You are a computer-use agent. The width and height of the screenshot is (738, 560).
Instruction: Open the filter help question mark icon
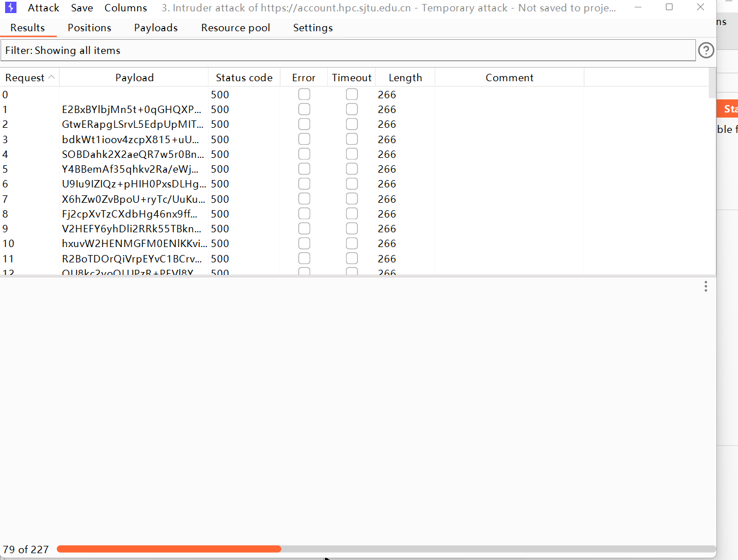click(x=706, y=51)
